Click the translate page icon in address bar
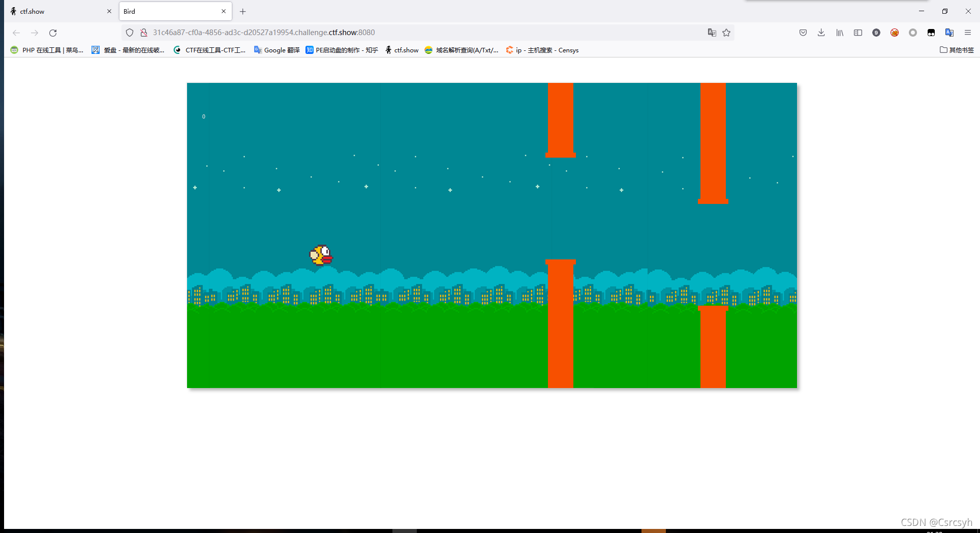 pyautogui.click(x=712, y=33)
